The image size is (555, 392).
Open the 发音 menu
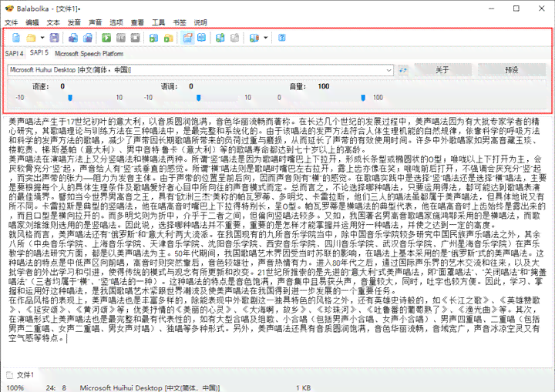pos(74,22)
